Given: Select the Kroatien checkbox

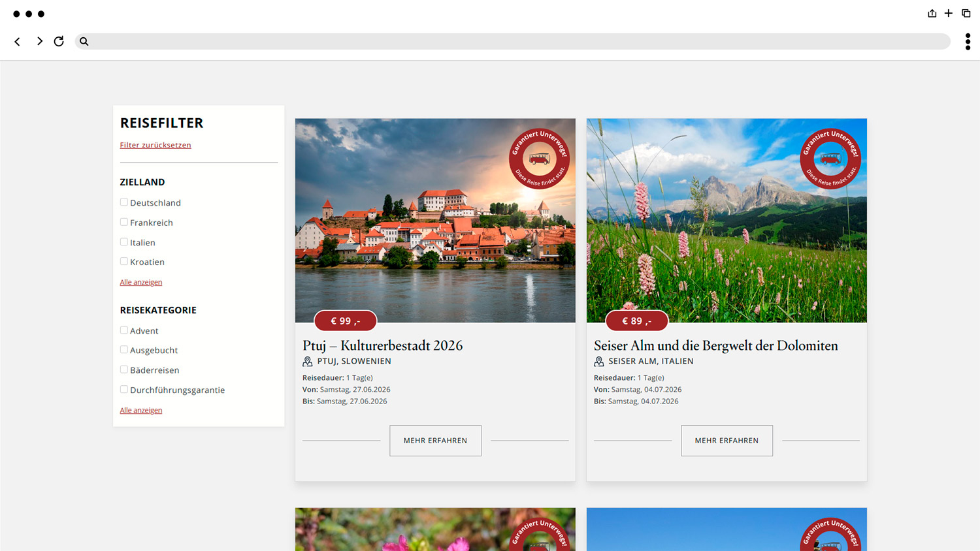Looking at the screenshot, I should pos(124,261).
